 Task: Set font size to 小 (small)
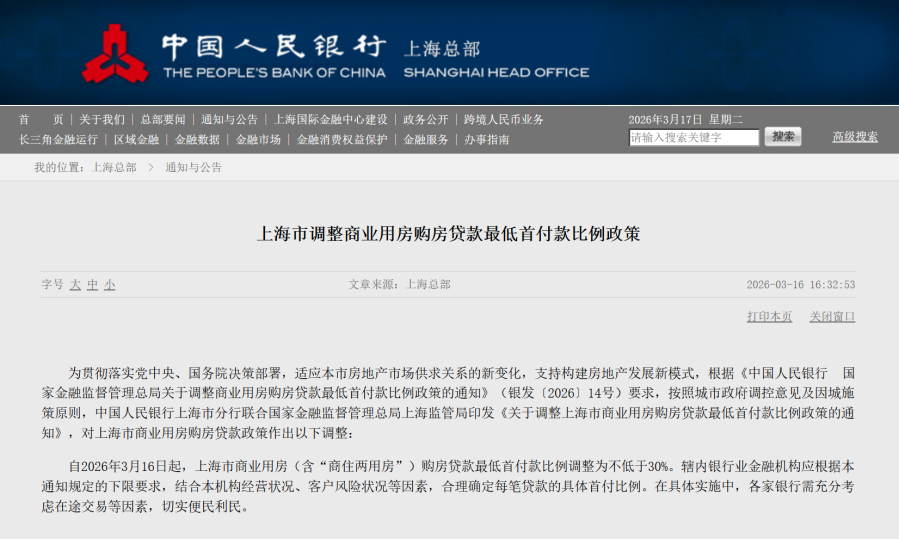pos(109,285)
